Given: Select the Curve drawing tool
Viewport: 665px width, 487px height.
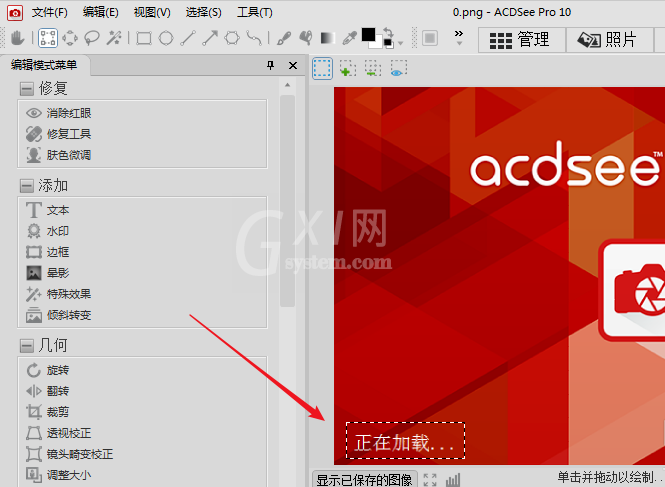Looking at the screenshot, I should click(254, 38).
